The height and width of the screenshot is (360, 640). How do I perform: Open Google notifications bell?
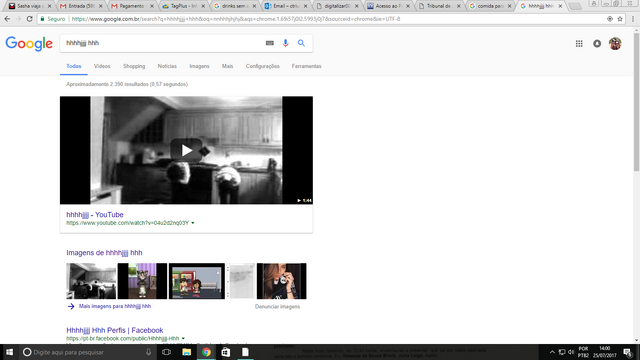(x=597, y=44)
